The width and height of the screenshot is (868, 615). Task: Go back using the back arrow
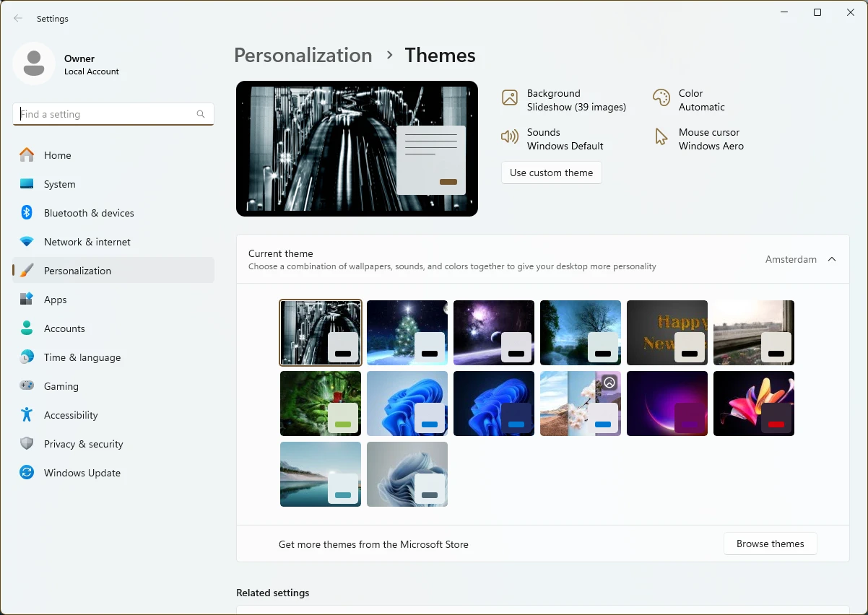coord(18,19)
